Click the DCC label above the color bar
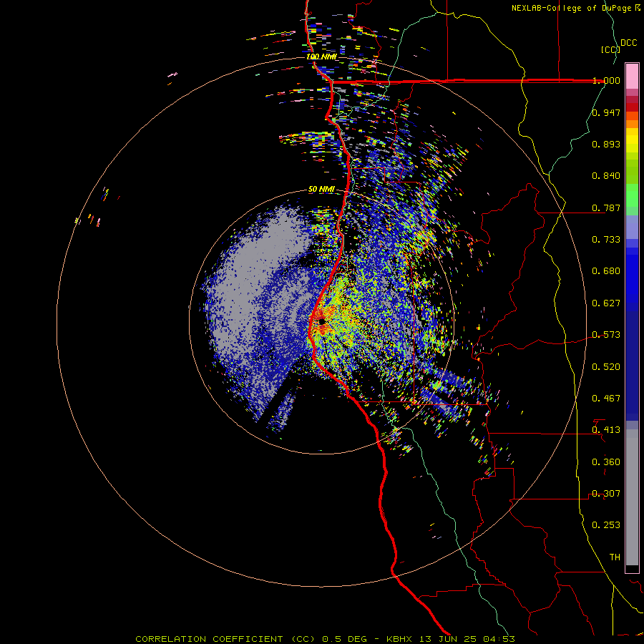Viewport: 644px width, 644px height. pyautogui.click(x=629, y=43)
